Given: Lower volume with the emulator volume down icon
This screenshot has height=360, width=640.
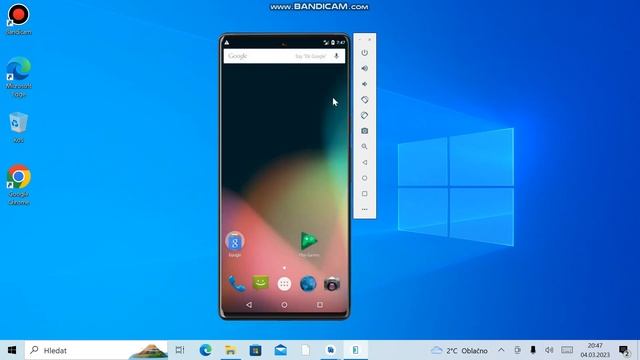Looking at the screenshot, I should point(364,84).
